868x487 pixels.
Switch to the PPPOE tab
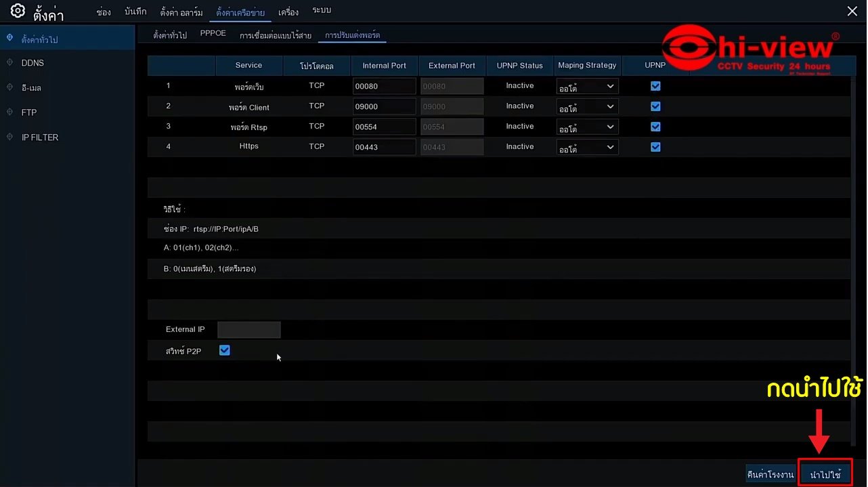point(213,34)
